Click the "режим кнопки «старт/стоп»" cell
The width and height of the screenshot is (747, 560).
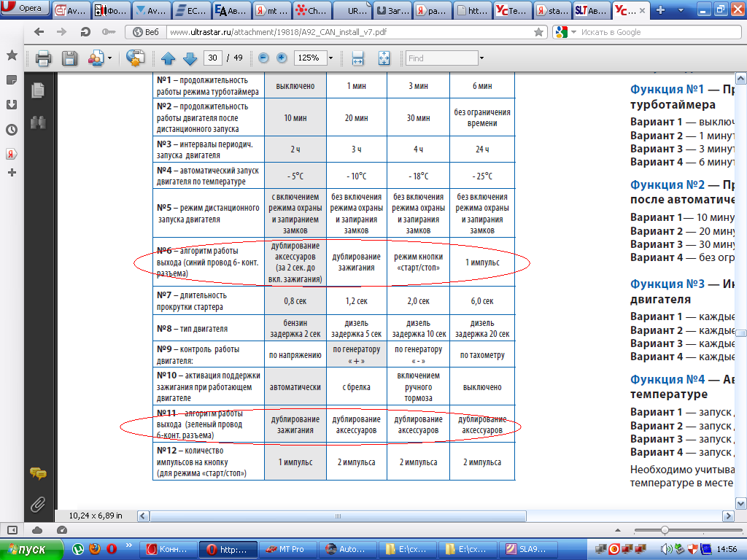coord(418,262)
